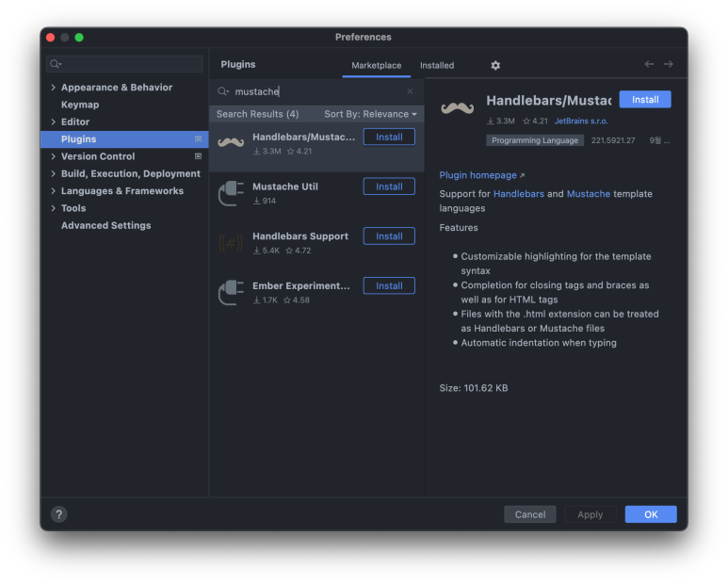Image resolution: width=728 pixels, height=584 pixels.
Task: Click the 1.7K downloads of Ember Experimental
Action: [x=265, y=300]
